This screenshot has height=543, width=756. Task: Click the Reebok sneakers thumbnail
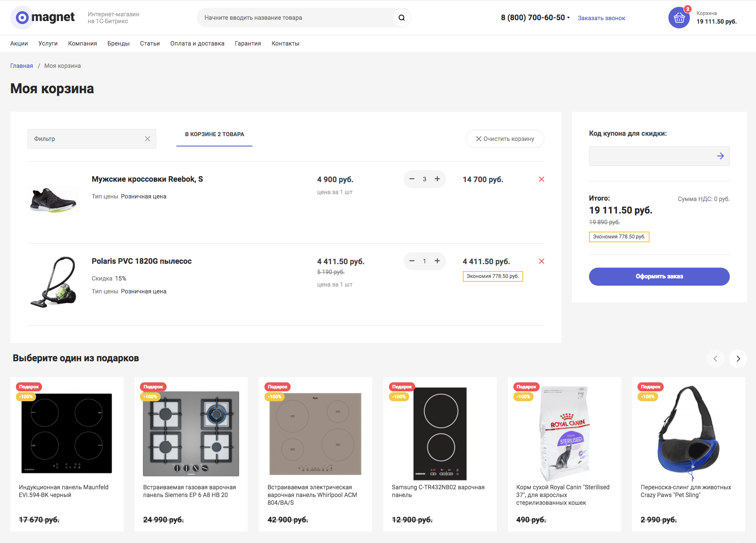pos(53,200)
